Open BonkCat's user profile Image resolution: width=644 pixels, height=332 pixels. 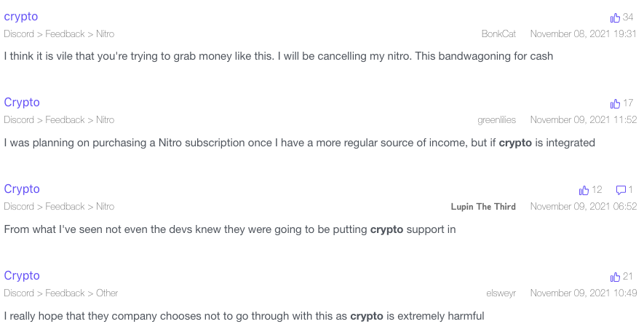pos(498,33)
